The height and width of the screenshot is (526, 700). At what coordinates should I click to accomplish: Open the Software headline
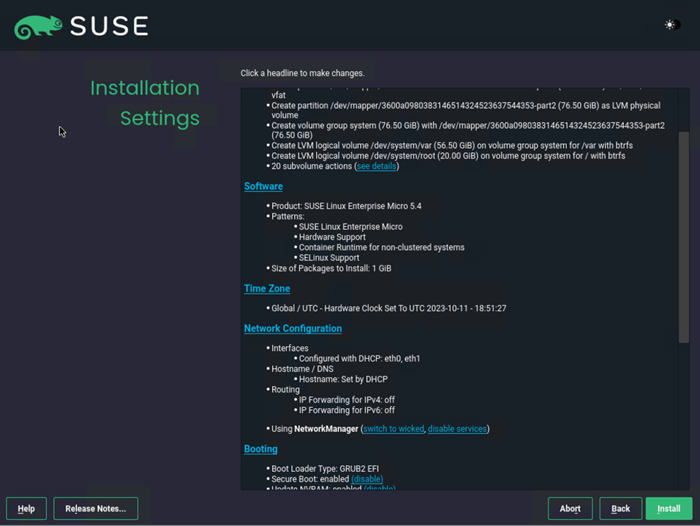(263, 186)
